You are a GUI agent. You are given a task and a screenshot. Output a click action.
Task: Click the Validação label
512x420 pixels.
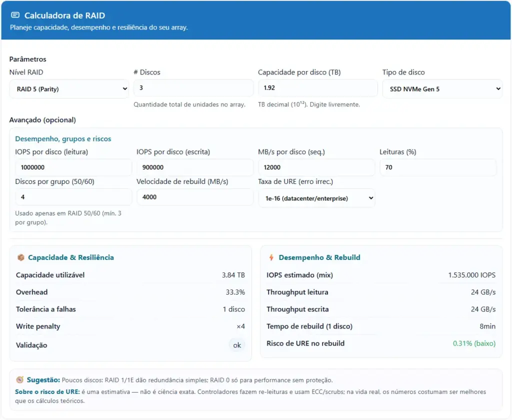(31, 345)
